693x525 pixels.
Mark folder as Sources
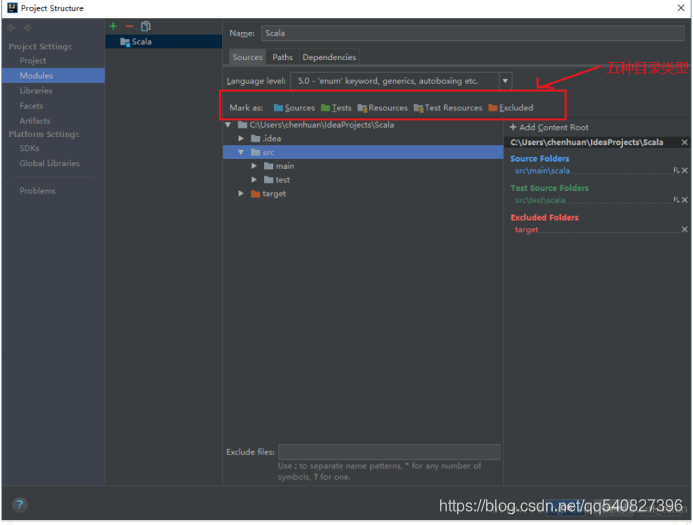(294, 108)
